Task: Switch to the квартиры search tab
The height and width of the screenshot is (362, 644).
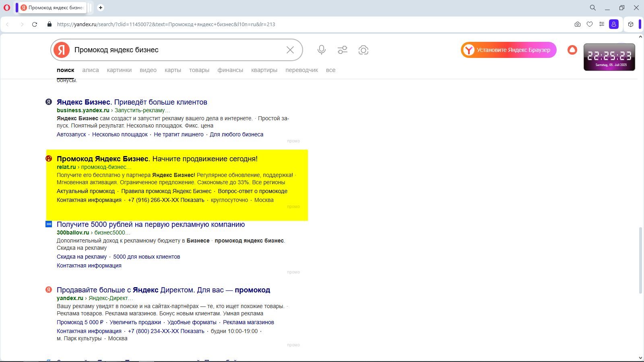Action: [264, 70]
